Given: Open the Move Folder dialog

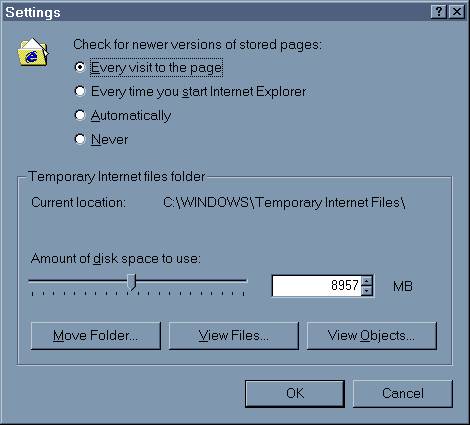Looking at the screenshot, I should tap(96, 336).
